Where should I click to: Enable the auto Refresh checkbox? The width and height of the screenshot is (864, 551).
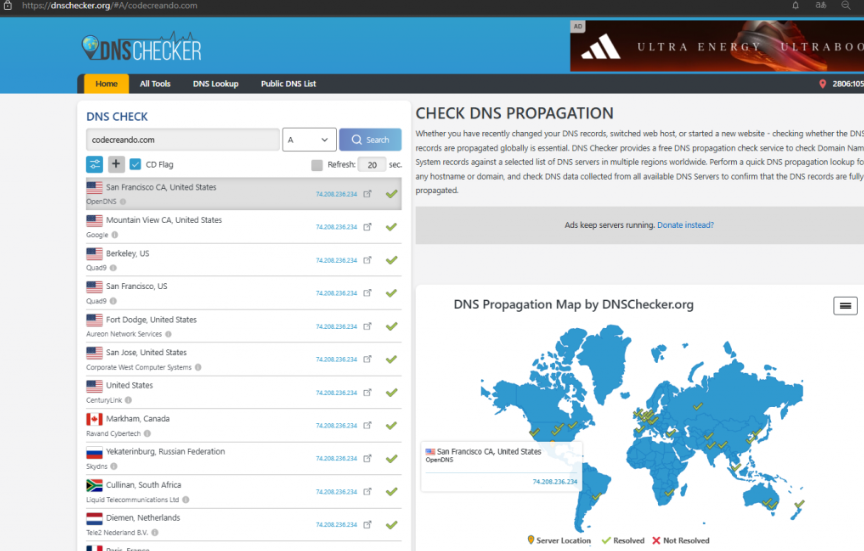[x=317, y=165]
